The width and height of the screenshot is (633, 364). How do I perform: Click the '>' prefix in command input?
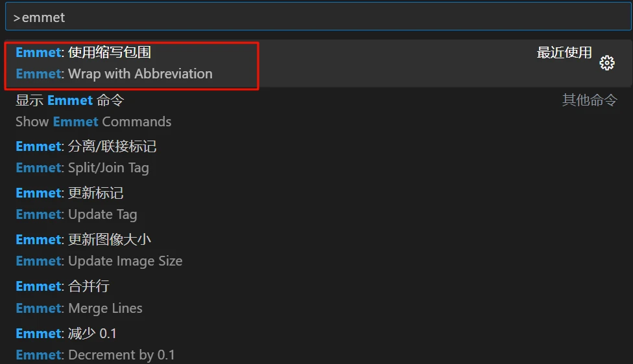pos(17,17)
